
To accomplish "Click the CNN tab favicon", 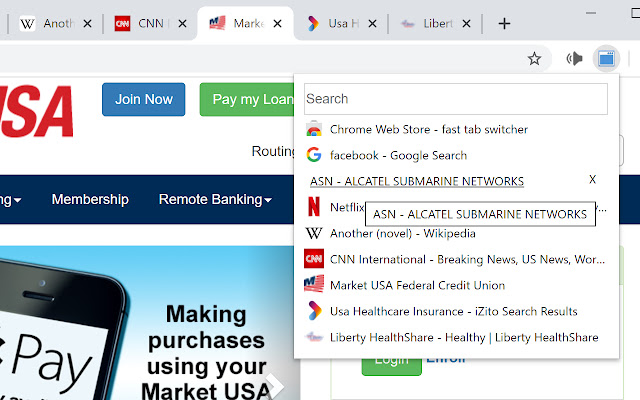I will (122, 24).
